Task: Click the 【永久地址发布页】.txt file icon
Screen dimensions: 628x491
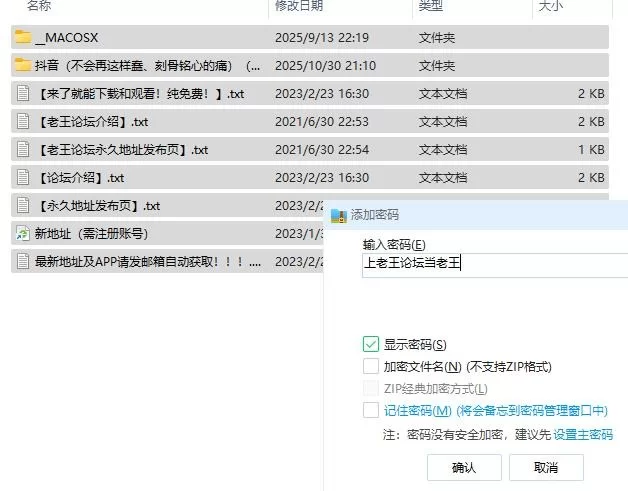Action: (23, 205)
